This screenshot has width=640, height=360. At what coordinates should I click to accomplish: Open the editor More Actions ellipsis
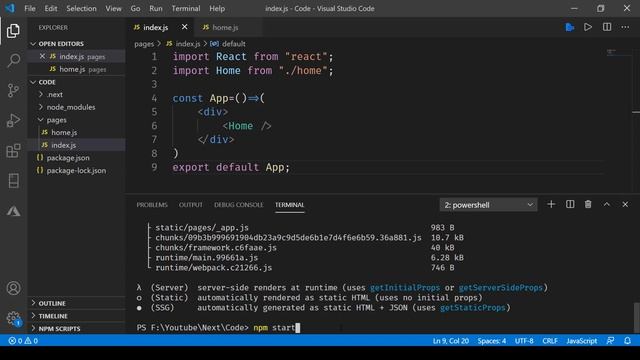coord(625,27)
